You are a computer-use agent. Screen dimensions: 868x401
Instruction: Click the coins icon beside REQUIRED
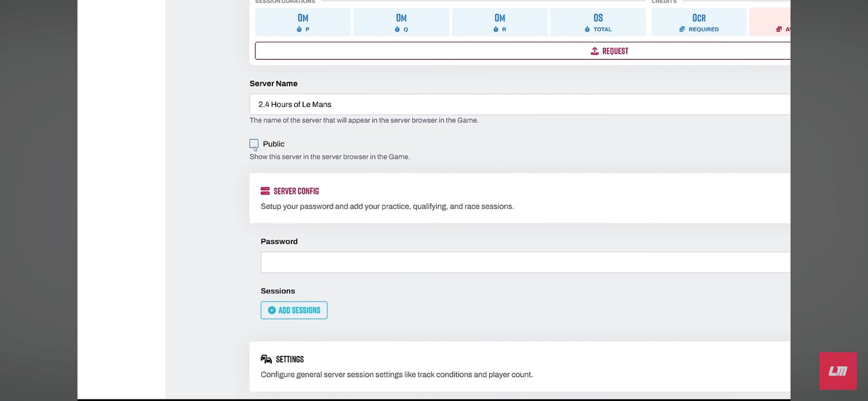(x=682, y=29)
